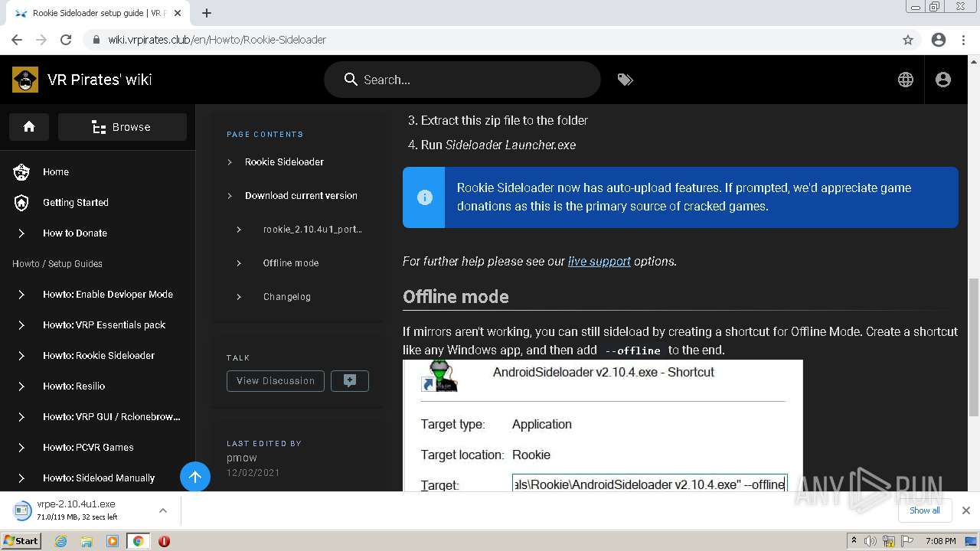This screenshot has width=980, height=551.
Task: Jump to Offline mode contents entry
Action: coord(291,262)
